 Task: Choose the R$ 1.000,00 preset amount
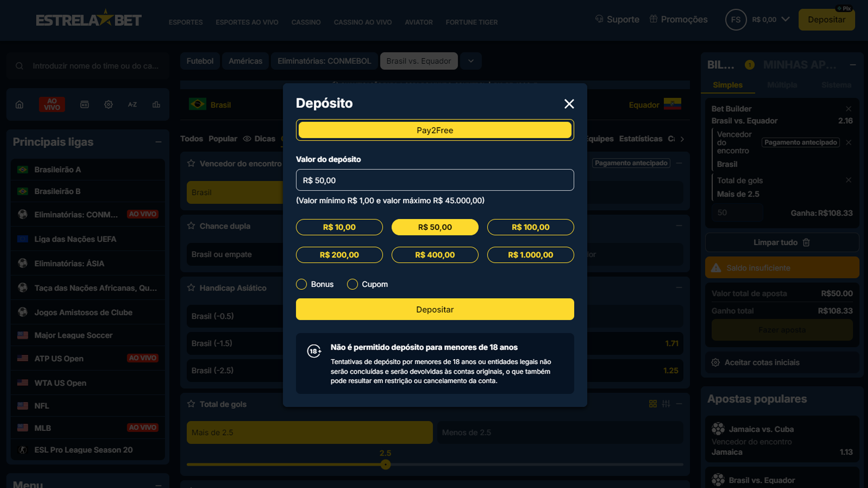pyautogui.click(x=530, y=255)
